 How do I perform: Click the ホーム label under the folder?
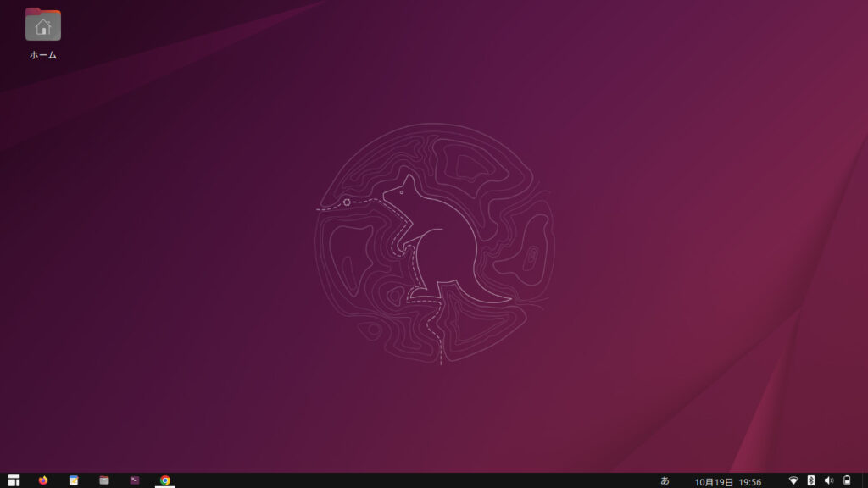(x=43, y=55)
